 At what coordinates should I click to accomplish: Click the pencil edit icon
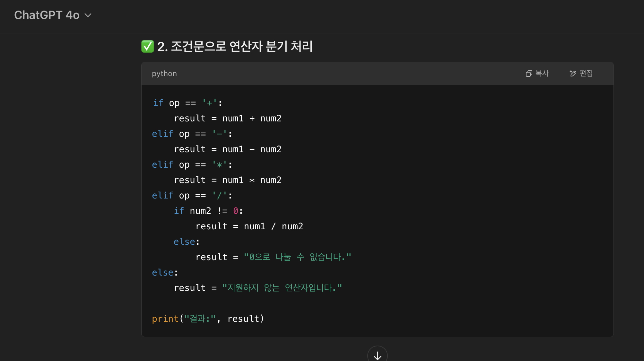click(x=573, y=74)
